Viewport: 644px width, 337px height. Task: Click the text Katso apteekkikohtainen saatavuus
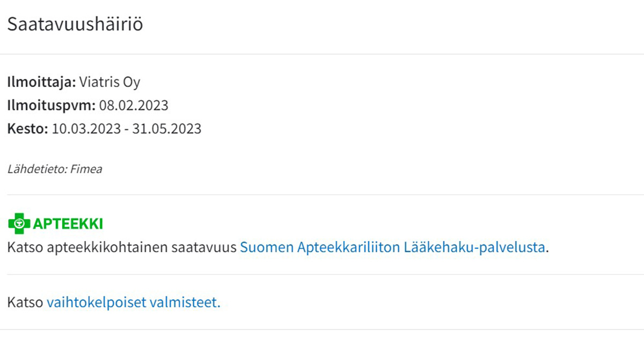(122, 247)
